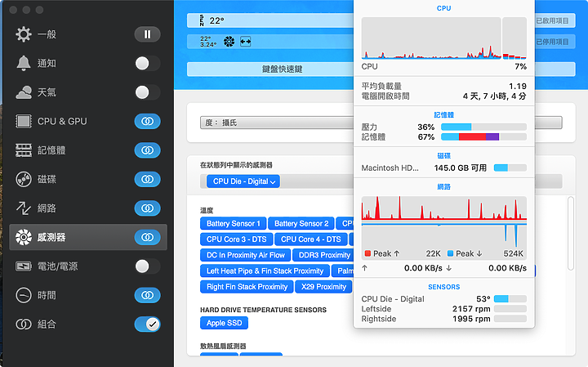Click the CPU Core 3 - DTS tag
The image size is (588, 367).
[x=236, y=239]
